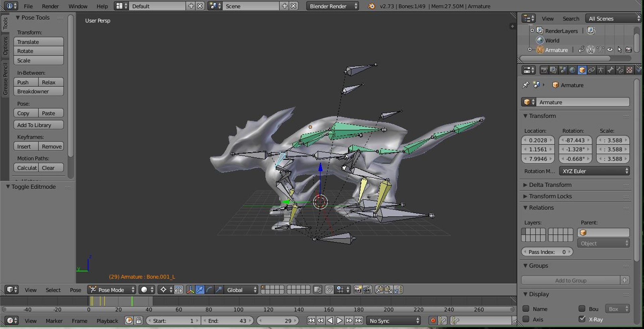The width and height of the screenshot is (644, 329).
Task: Click the copy pose icon in header
Action: click(x=379, y=290)
